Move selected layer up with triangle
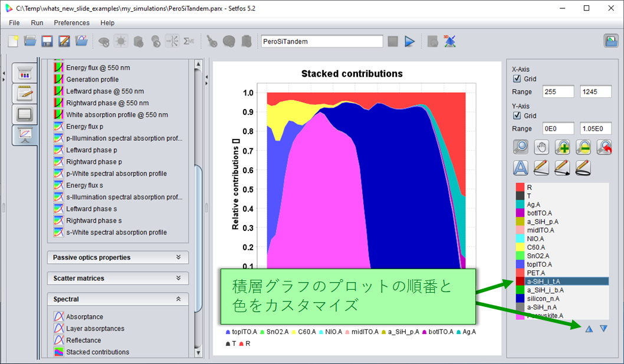This screenshot has width=624, height=364. [589, 329]
